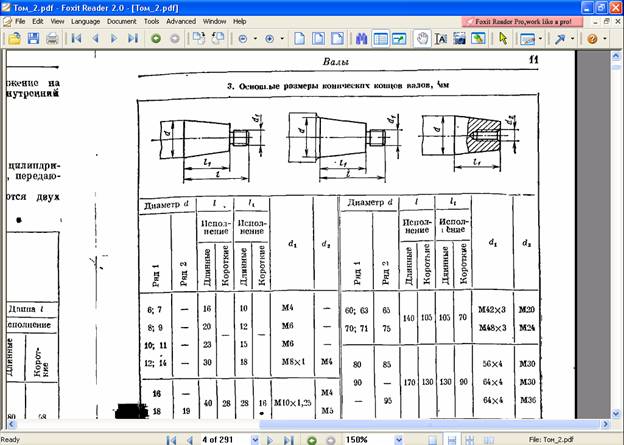Screen dimensions: 624x445
Task: Open the Tools menu
Action: pyautogui.click(x=151, y=20)
